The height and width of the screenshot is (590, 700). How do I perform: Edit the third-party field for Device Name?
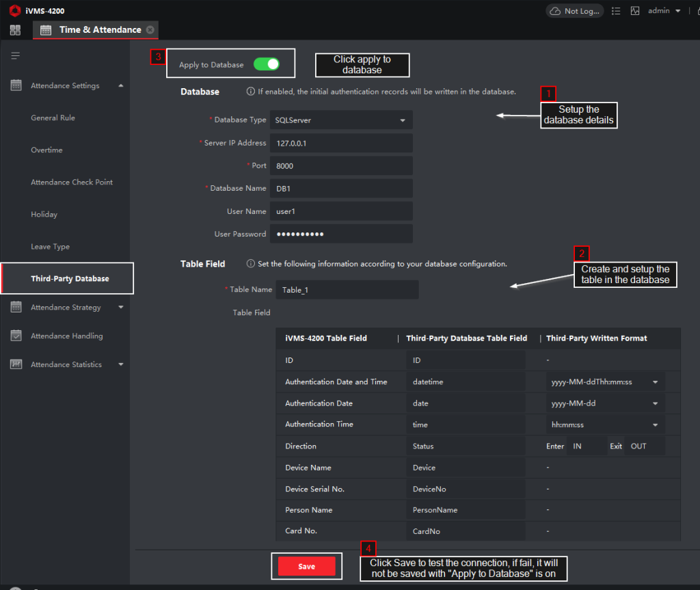(x=466, y=468)
